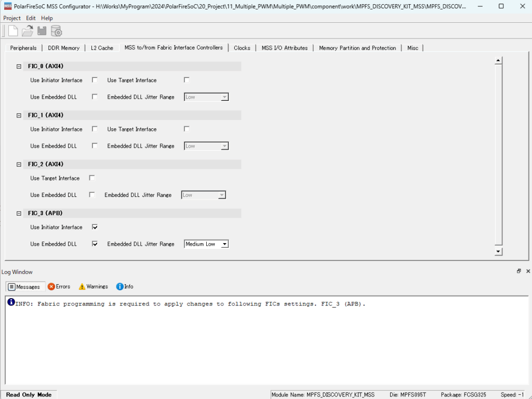Show Errors in the Log Window
Viewport: 532px width, 399px height.
(59, 287)
